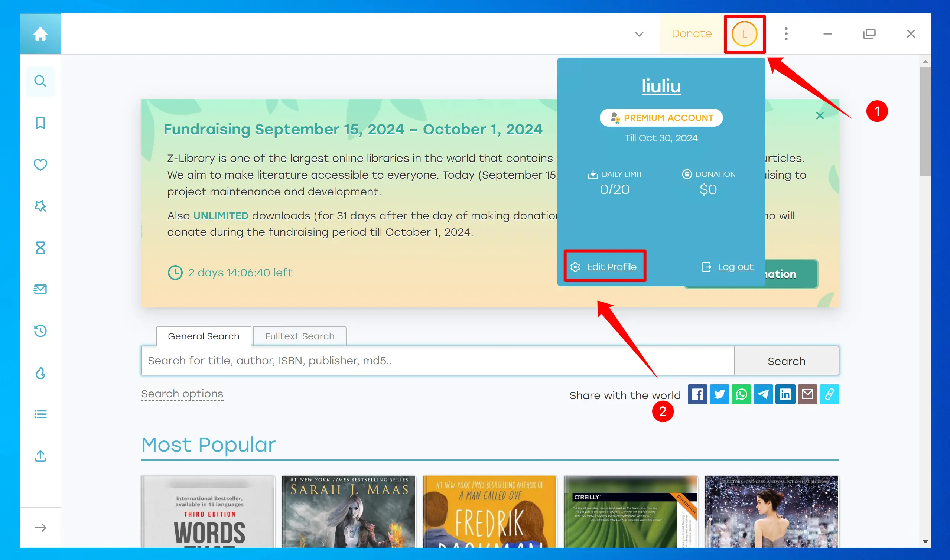Click the user avatar L icon
This screenshot has height=560, width=950.
pos(744,34)
